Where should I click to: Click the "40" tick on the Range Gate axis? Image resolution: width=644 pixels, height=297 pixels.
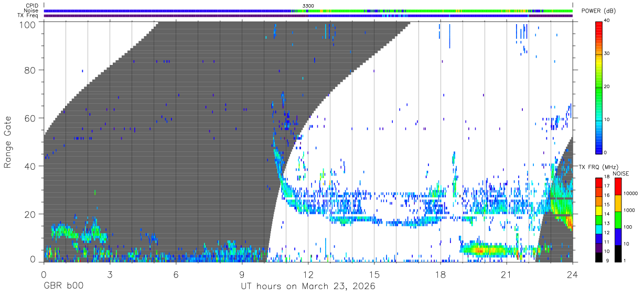click(x=30, y=166)
